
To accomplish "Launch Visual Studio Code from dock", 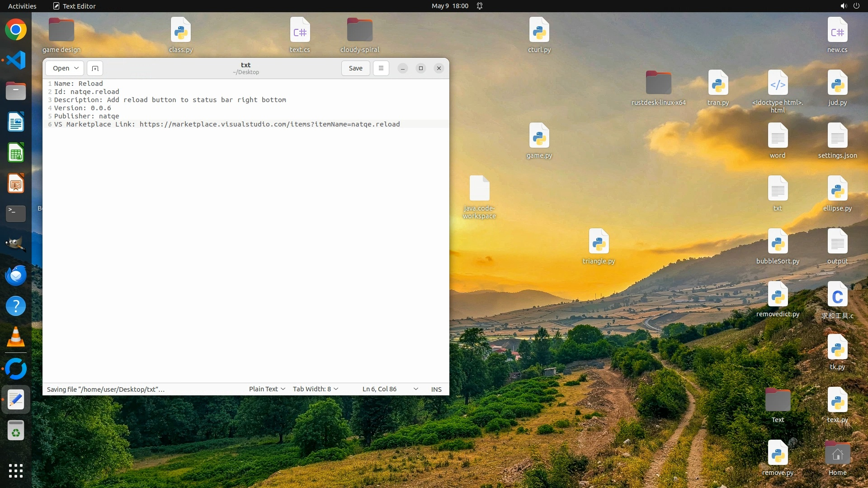I will click(16, 60).
